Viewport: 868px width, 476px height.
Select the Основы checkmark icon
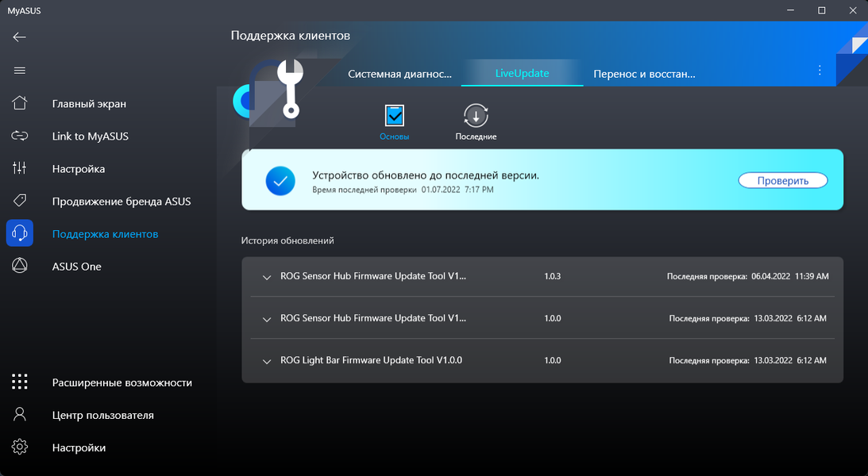point(394,116)
